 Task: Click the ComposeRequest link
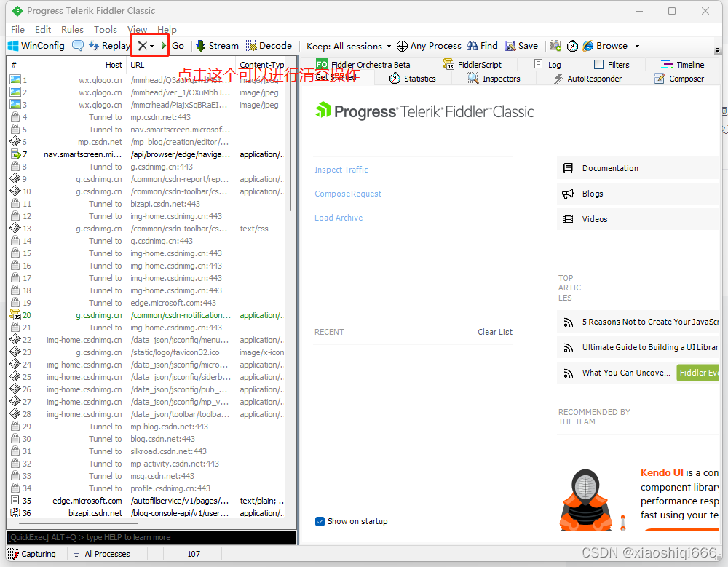click(x=348, y=194)
